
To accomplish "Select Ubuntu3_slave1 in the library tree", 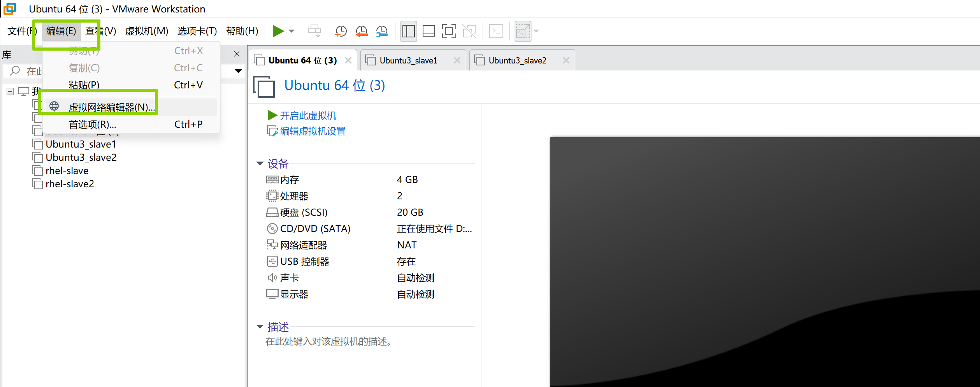I will point(81,144).
